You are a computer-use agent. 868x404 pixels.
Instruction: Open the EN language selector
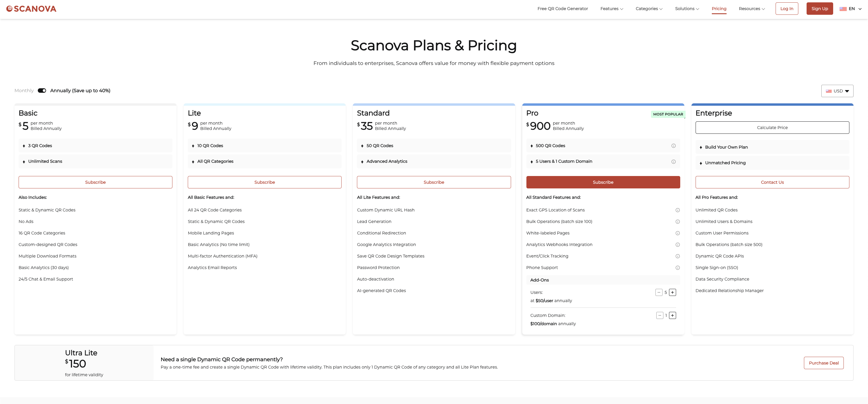850,9
